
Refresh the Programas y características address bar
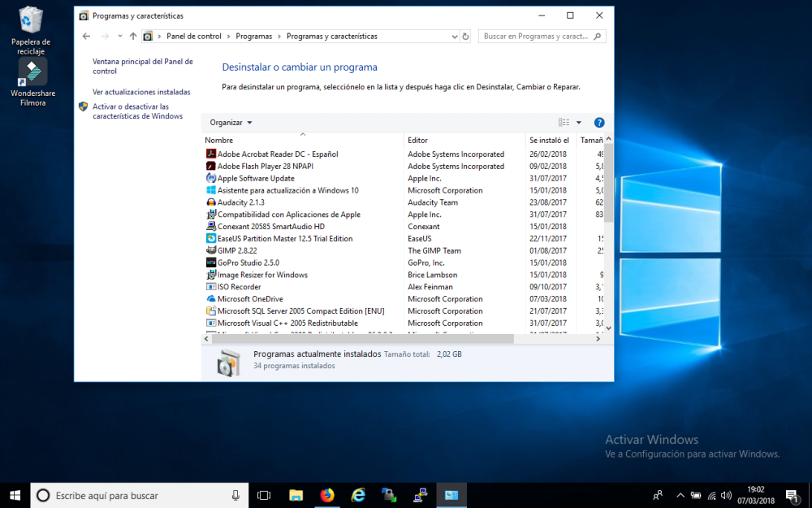click(465, 37)
